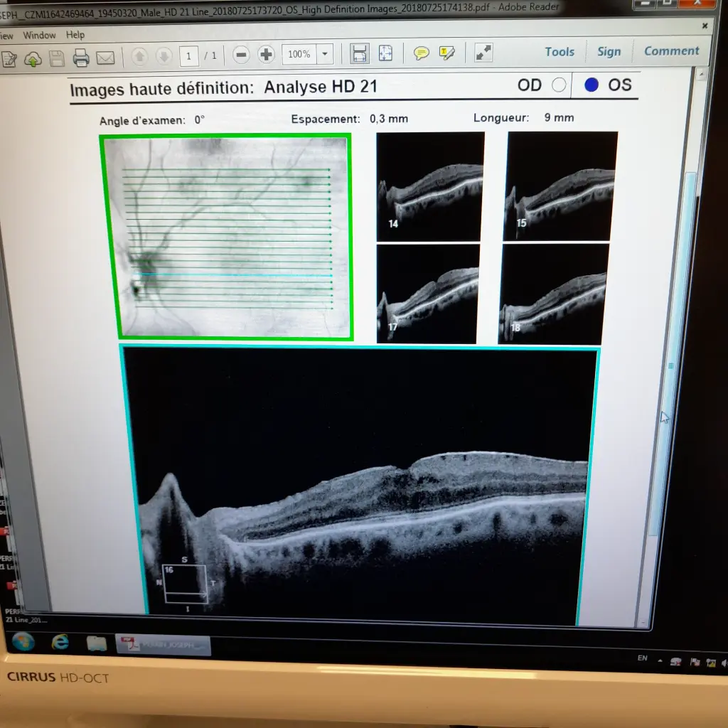Open the Tools pane

click(560, 51)
